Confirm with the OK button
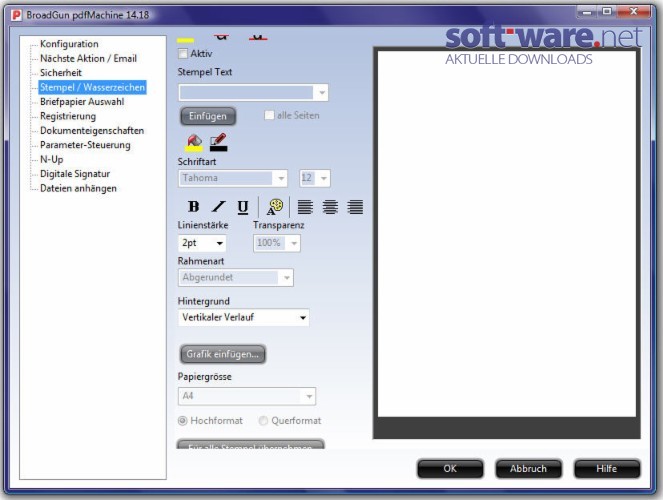Image resolution: width=663 pixels, height=500 pixels. click(x=450, y=469)
